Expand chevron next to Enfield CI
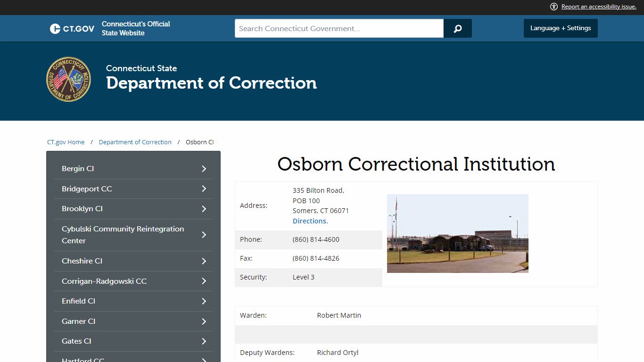Viewport: 644px width, 362px height. [x=204, y=301]
